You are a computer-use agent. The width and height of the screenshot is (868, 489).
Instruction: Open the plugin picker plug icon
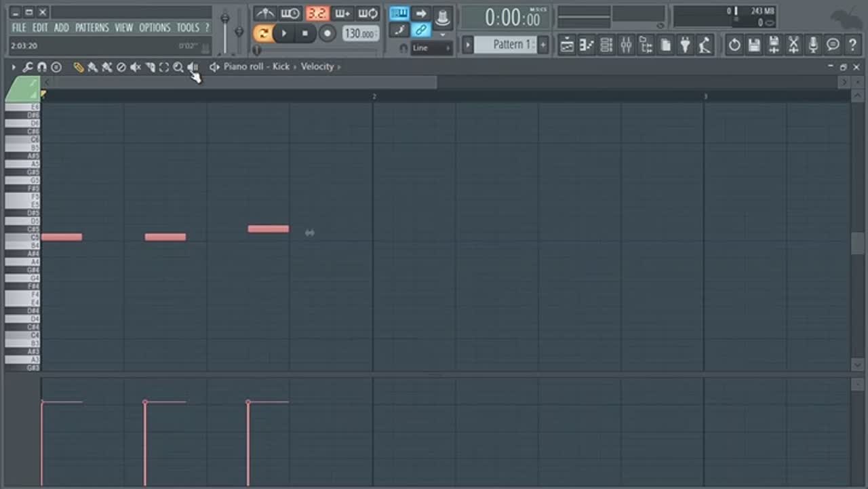click(x=686, y=45)
